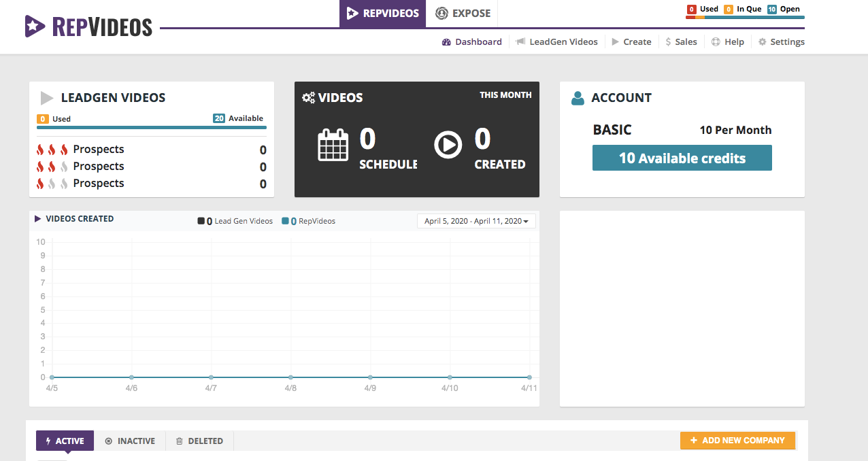Open the April 5 - April 11 date range dropdown
This screenshot has width=868, height=461.
point(476,221)
